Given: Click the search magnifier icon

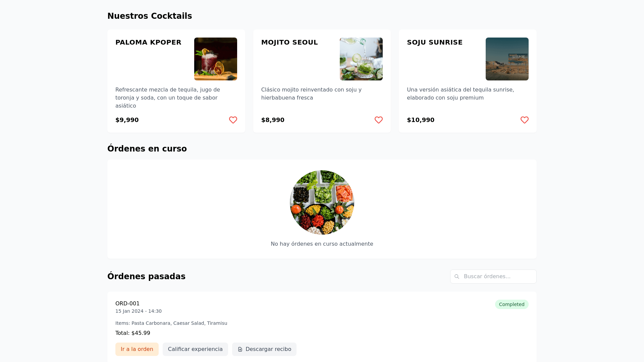Looking at the screenshot, I should pyautogui.click(x=457, y=277).
